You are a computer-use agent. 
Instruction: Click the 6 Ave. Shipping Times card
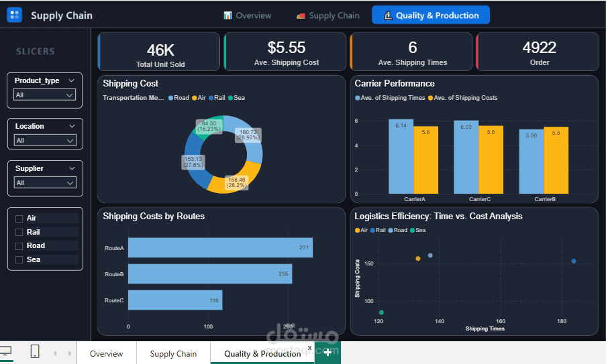coord(411,52)
